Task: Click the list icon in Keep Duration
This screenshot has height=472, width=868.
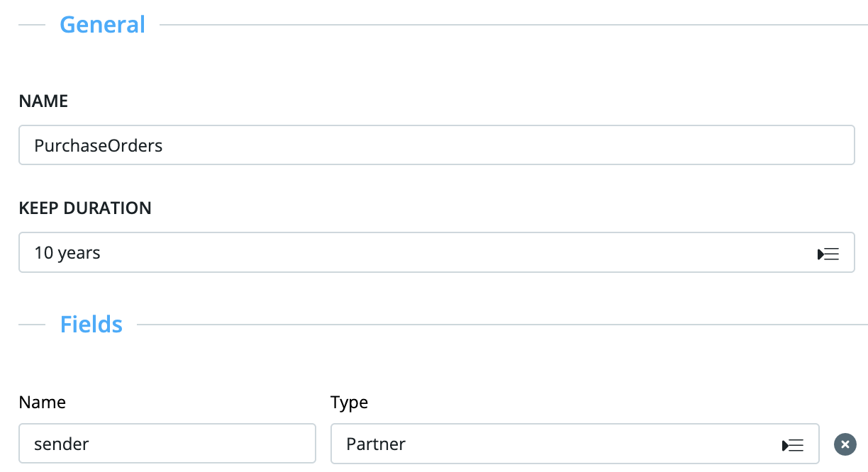Action: (x=828, y=254)
